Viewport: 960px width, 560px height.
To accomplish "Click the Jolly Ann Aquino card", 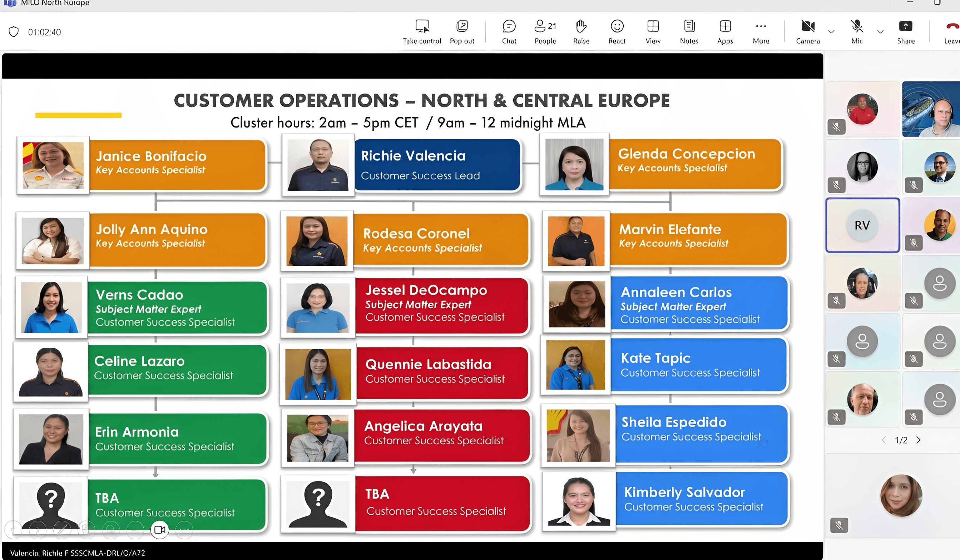I will 142,240.
